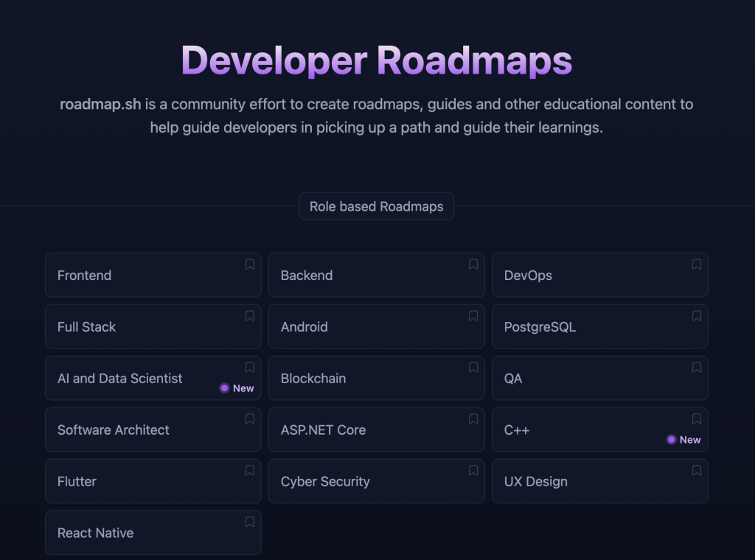Image resolution: width=755 pixels, height=560 pixels.
Task: Bookmark the AI and Data Scientist roadmap
Action: click(249, 367)
